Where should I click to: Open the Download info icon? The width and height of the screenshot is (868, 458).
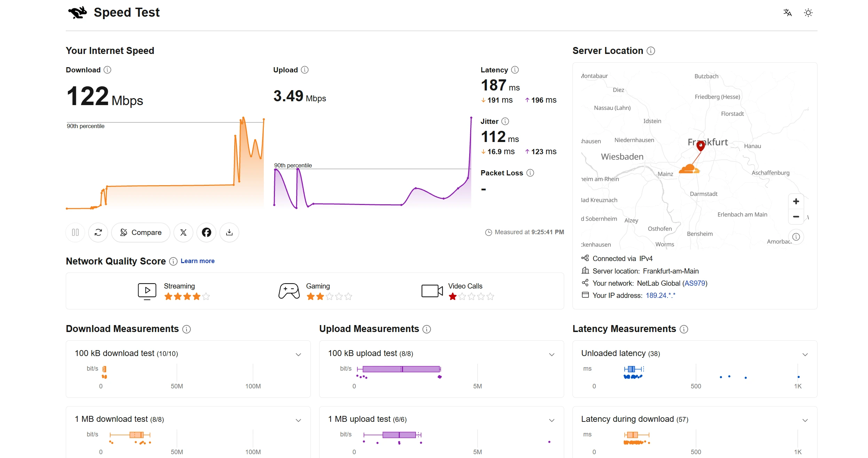pos(108,70)
